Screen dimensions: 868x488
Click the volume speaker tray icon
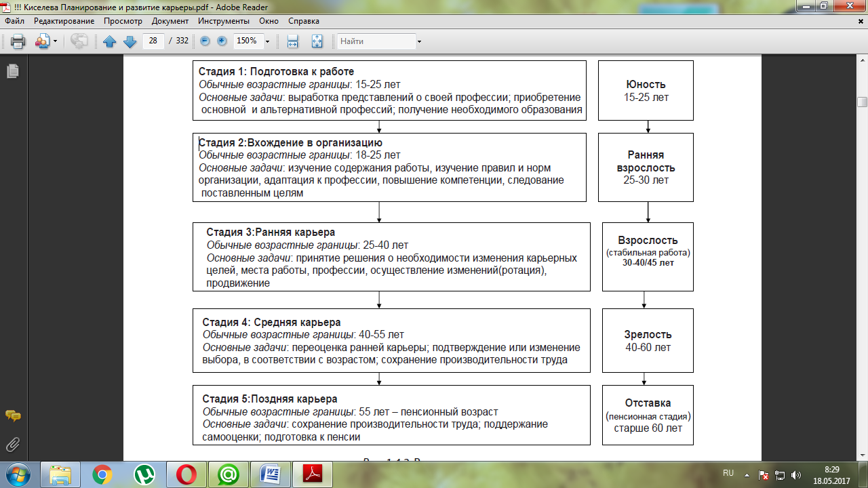pyautogui.click(x=795, y=474)
